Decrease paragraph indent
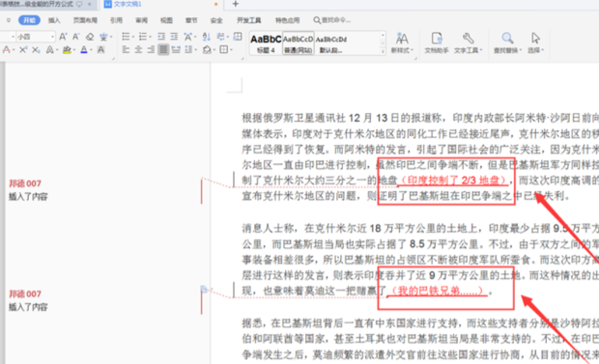Image resolution: width=599 pixels, height=364 pixels. (x=161, y=37)
